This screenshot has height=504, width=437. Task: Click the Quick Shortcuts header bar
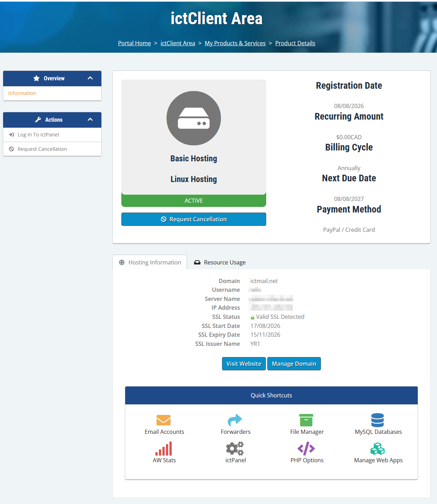coord(271,395)
